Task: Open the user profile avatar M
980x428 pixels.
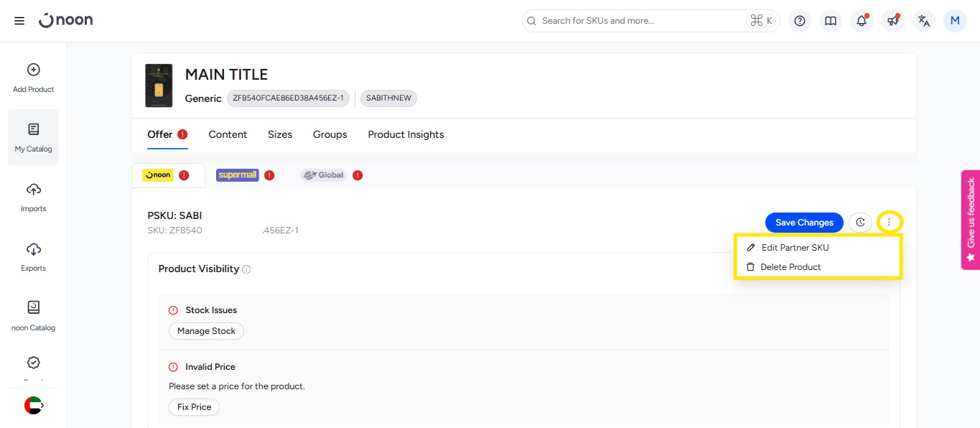Action: [955, 21]
